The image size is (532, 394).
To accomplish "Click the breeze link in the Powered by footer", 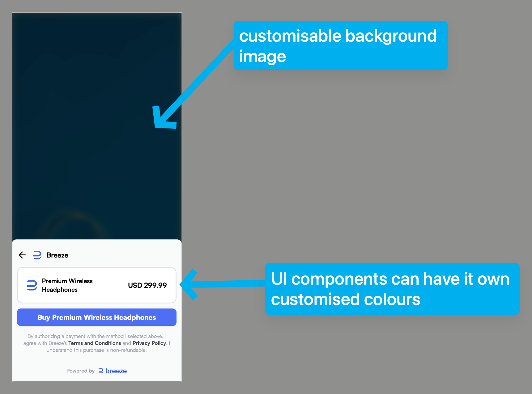I will (x=113, y=371).
